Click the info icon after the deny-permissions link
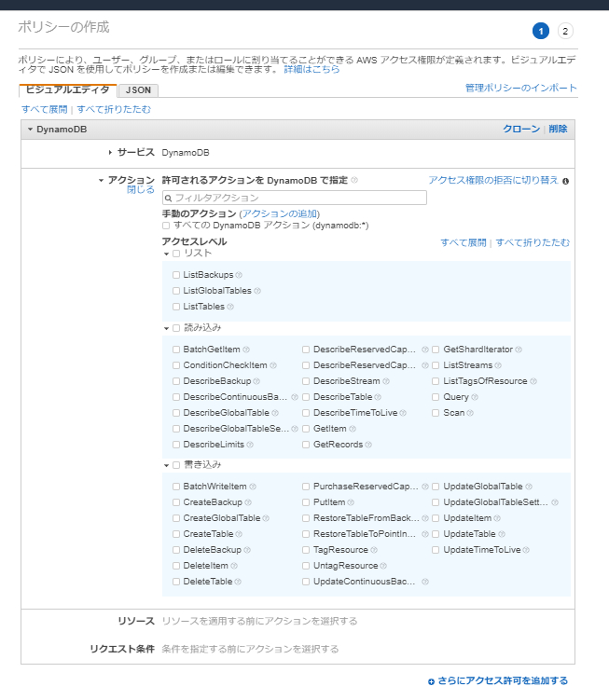 (x=566, y=181)
